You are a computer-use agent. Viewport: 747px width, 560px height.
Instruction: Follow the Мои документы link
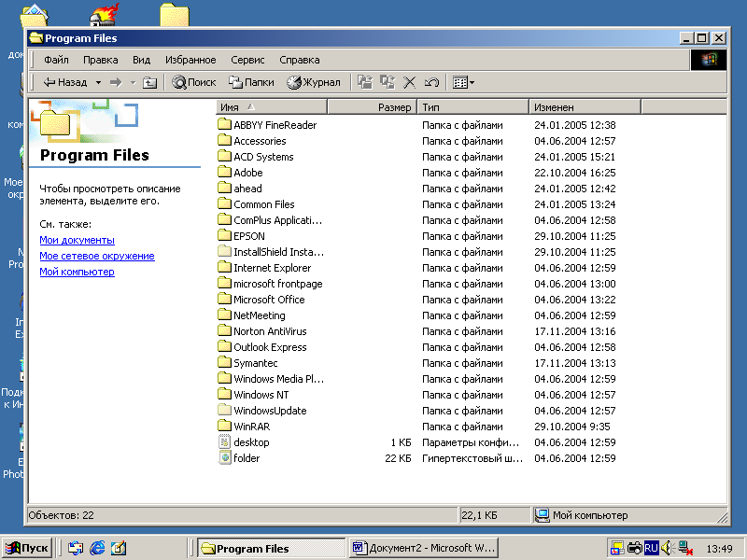click(x=78, y=240)
